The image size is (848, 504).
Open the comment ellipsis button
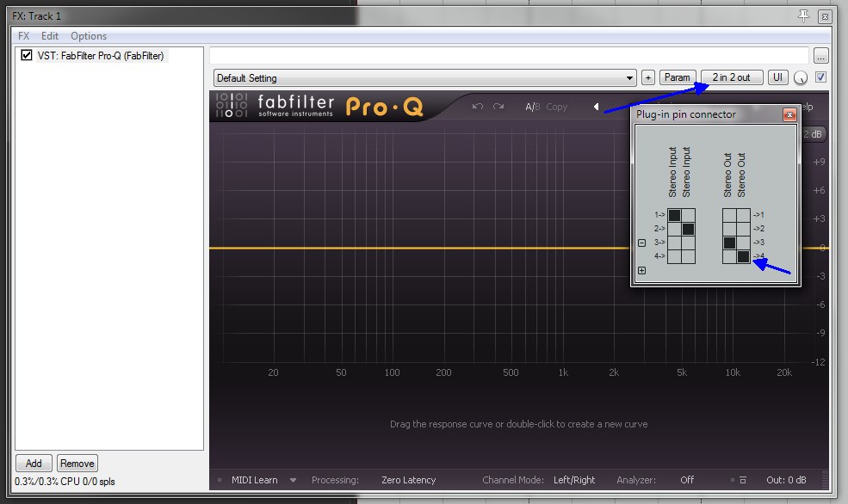(821, 56)
